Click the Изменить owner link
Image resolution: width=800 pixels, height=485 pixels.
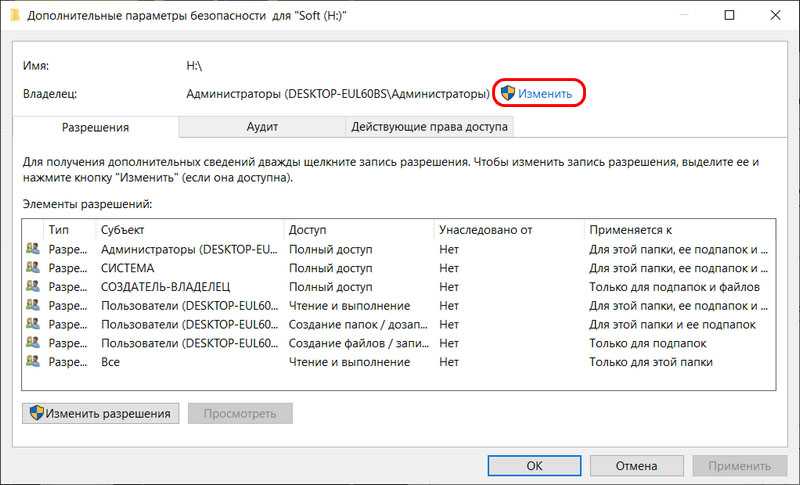point(544,93)
